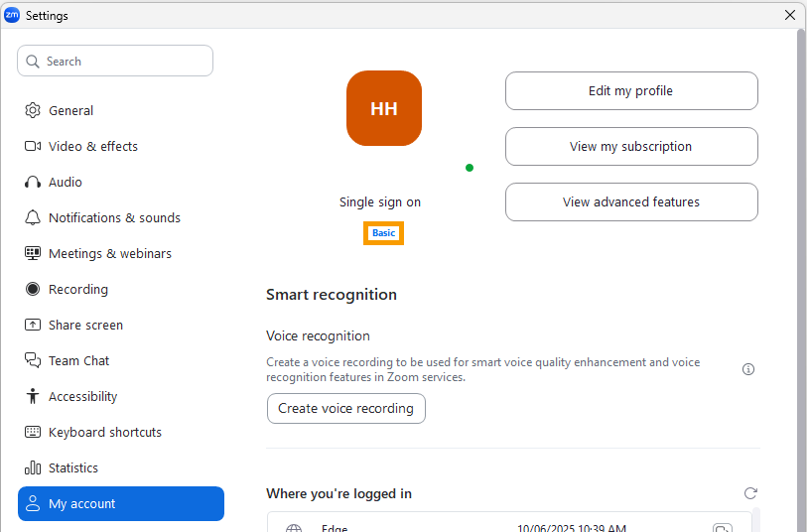
Task: Click the 10/06/2025 10:39 AM timestamp
Action: tap(572, 528)
